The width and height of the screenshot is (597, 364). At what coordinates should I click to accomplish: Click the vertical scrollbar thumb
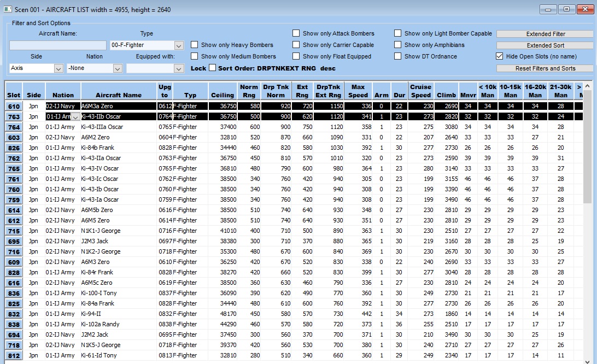click(x=588, y=146)
